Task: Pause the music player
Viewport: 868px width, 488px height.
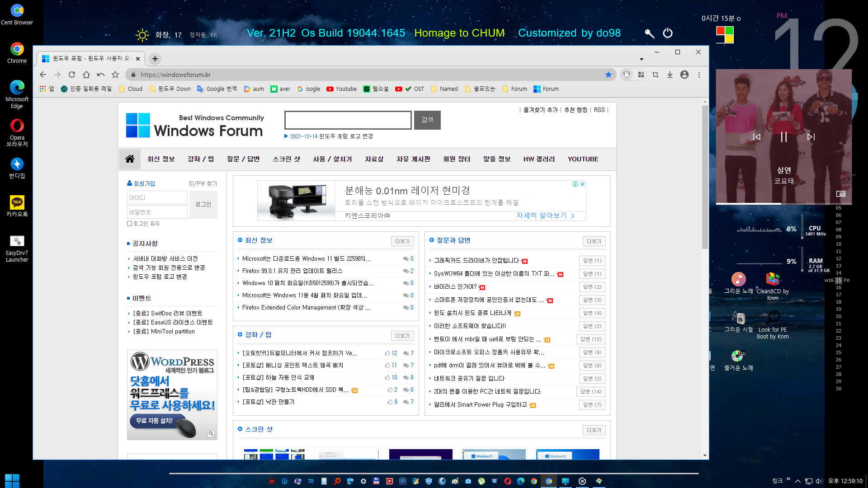Action: [x=784, y=137]
